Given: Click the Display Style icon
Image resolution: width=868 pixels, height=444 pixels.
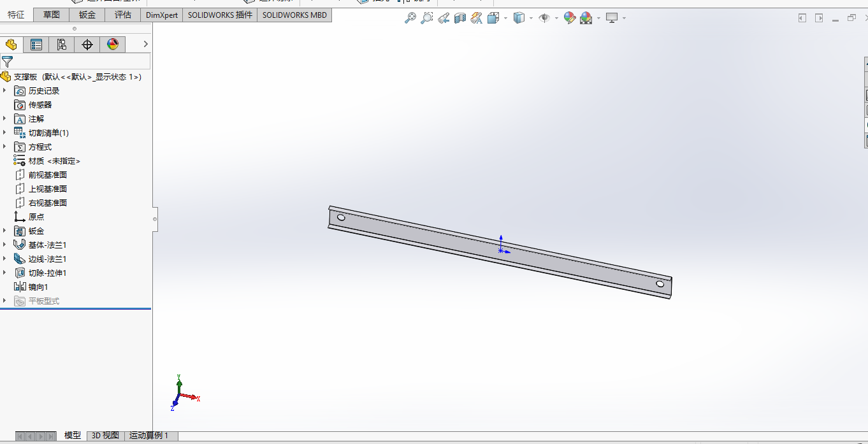Looking at the screenshot, I should coord(519,18).
